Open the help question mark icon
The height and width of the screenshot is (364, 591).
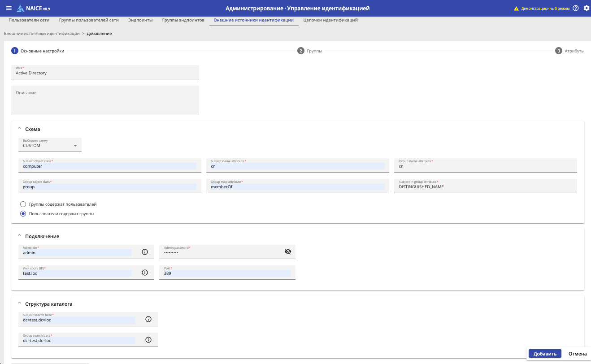click(576, 9)
